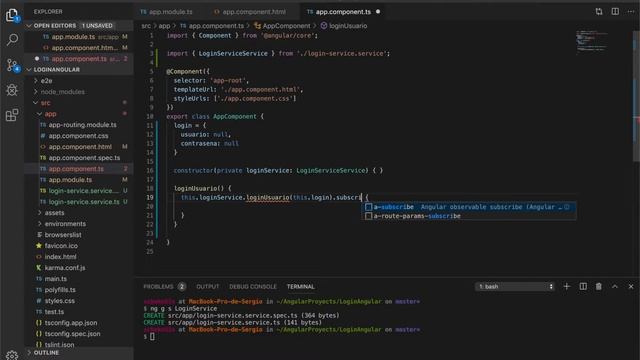Image resolution: width=640 pixels, height=360 pixels.
Task: Open app.component.css file
Action: pos(79,136)
